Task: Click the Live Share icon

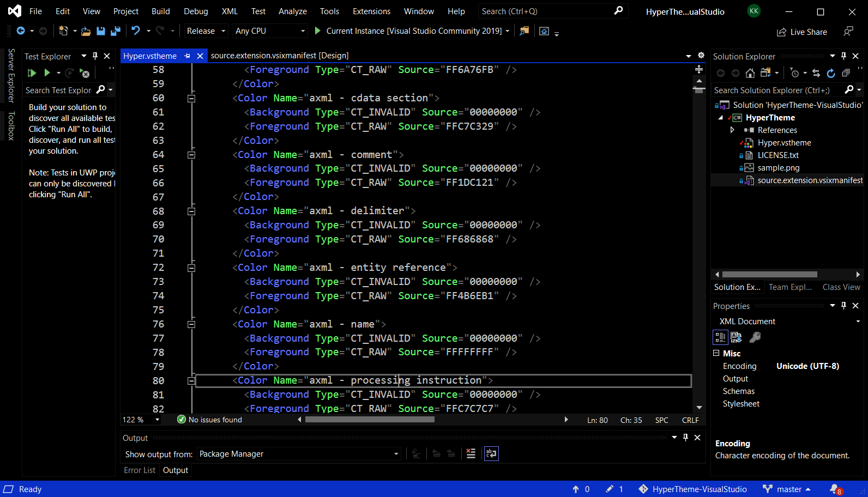Action: (782, 32)
